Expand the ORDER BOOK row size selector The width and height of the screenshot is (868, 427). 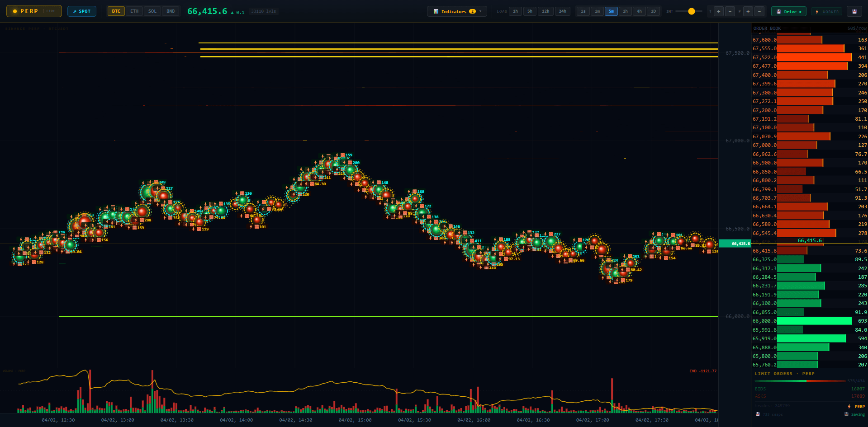pyautogui.click(x=857, y=28)
